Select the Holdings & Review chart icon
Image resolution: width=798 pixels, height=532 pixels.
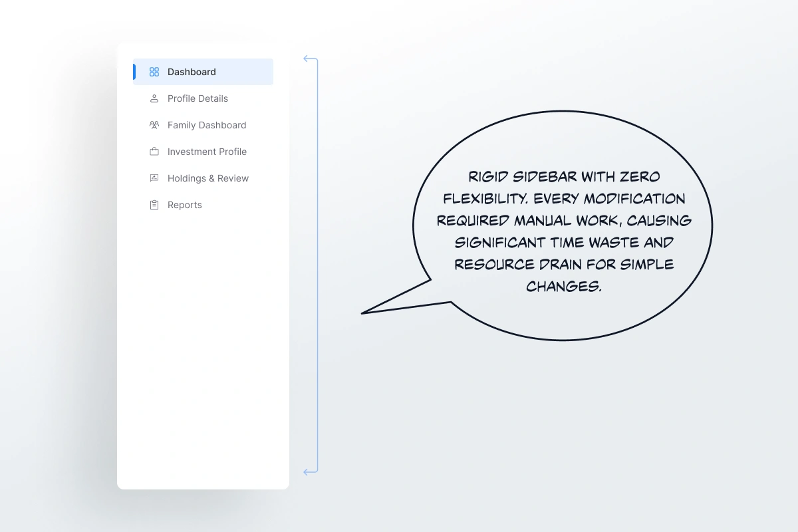point(154,178)
